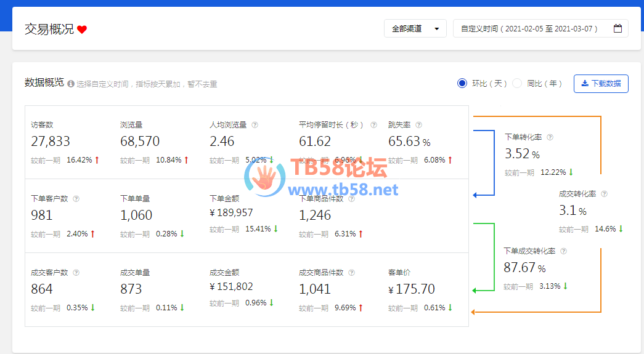
Task: Click the 下单商品件数 value 1,246
Action: click(315, 215)
